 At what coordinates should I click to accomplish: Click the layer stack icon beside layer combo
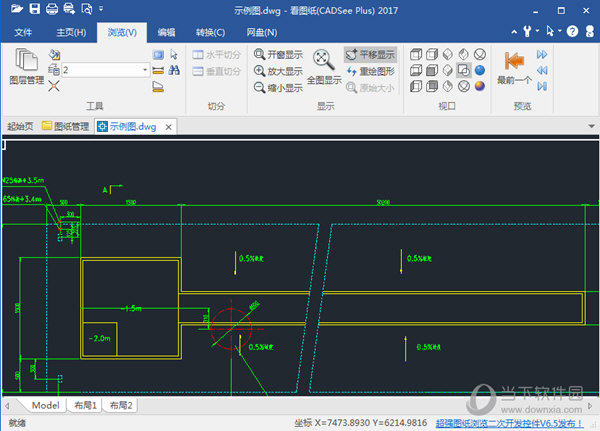(54, 70)
